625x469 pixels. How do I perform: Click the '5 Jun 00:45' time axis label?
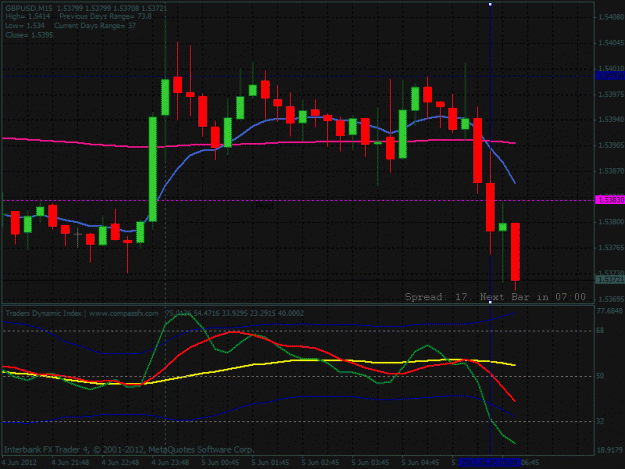click(220, 463)
